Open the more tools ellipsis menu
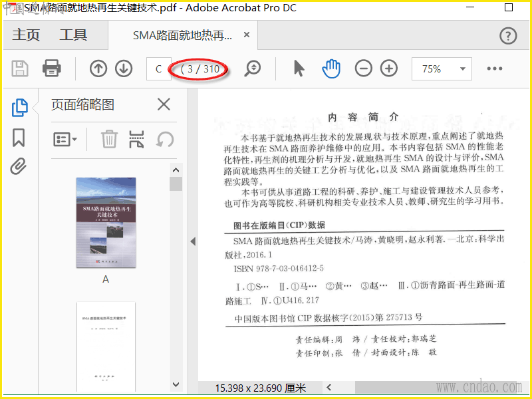The height and width of the screenshot is (399, 532). tap(495, 68)
